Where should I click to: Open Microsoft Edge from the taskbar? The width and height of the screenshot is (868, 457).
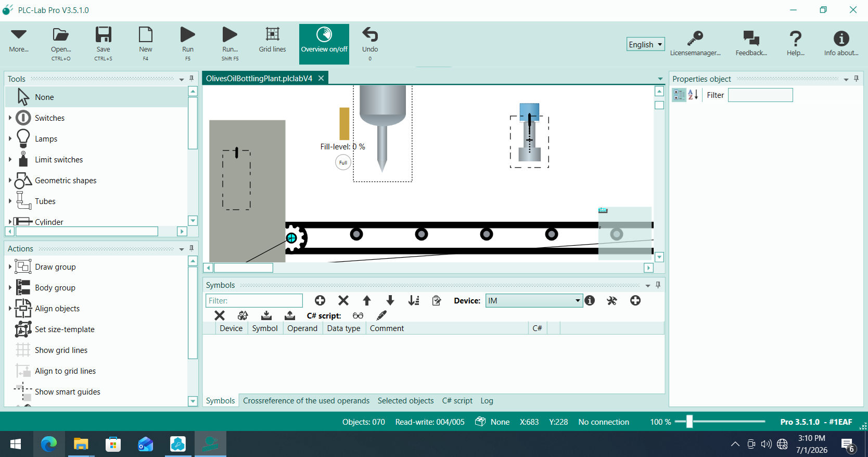(x=49, y=444)
